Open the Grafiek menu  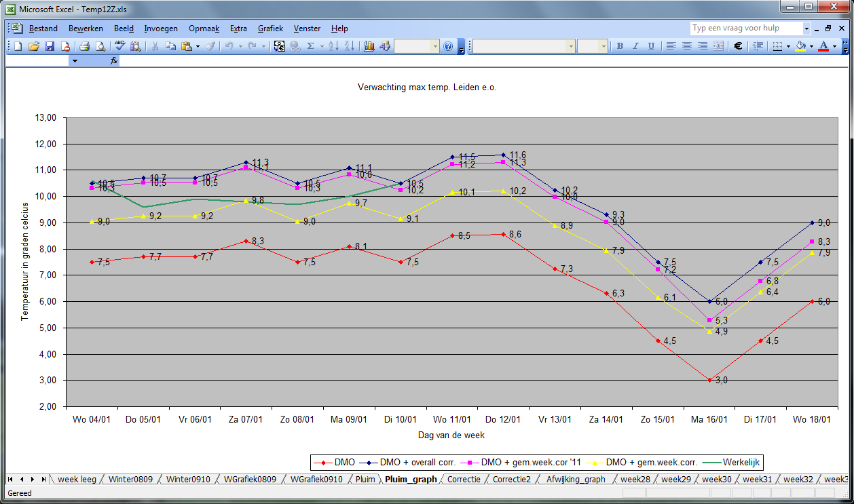tap(270, 28)
